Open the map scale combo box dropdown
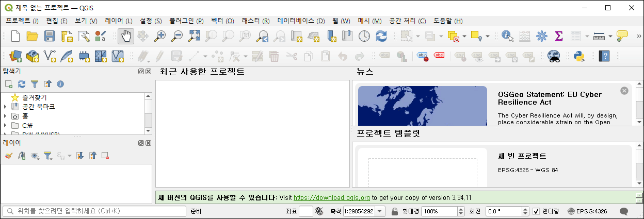Viewport: 644px width, 219px height. click(380, 211)
